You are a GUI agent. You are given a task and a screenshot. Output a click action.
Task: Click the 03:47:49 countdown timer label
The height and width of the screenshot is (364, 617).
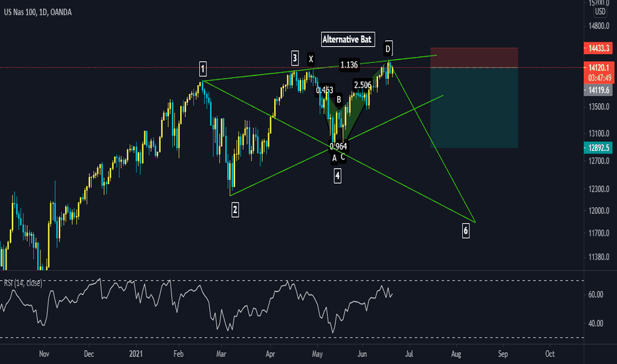(x=598, y=78)
